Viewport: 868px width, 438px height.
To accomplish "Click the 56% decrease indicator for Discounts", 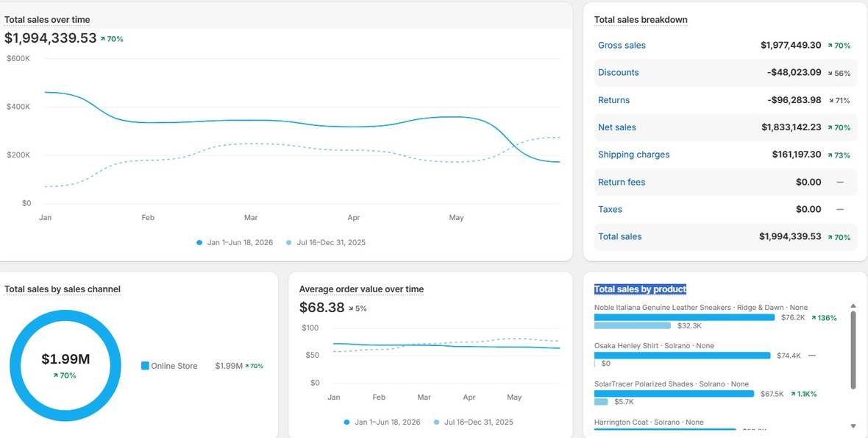I will (839, 73).
